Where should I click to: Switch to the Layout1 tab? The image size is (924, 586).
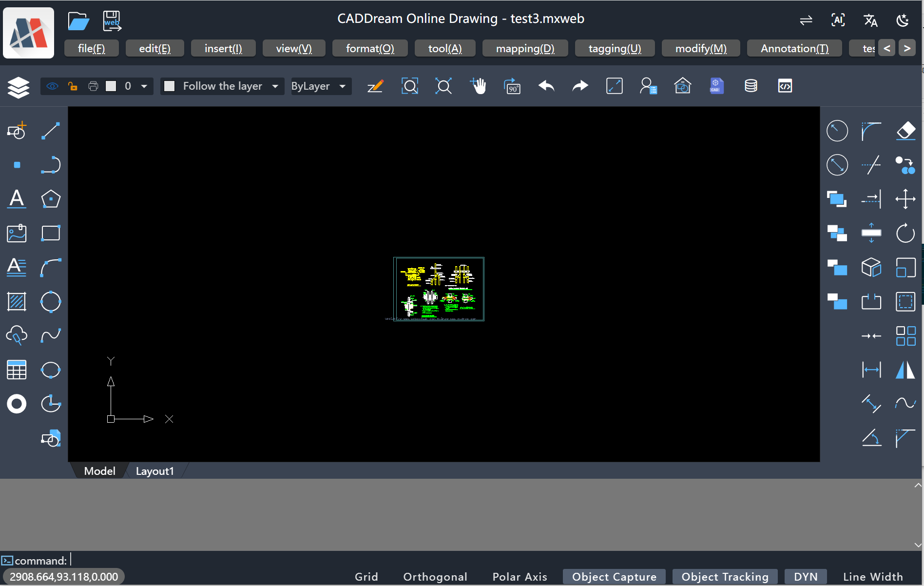154,471
